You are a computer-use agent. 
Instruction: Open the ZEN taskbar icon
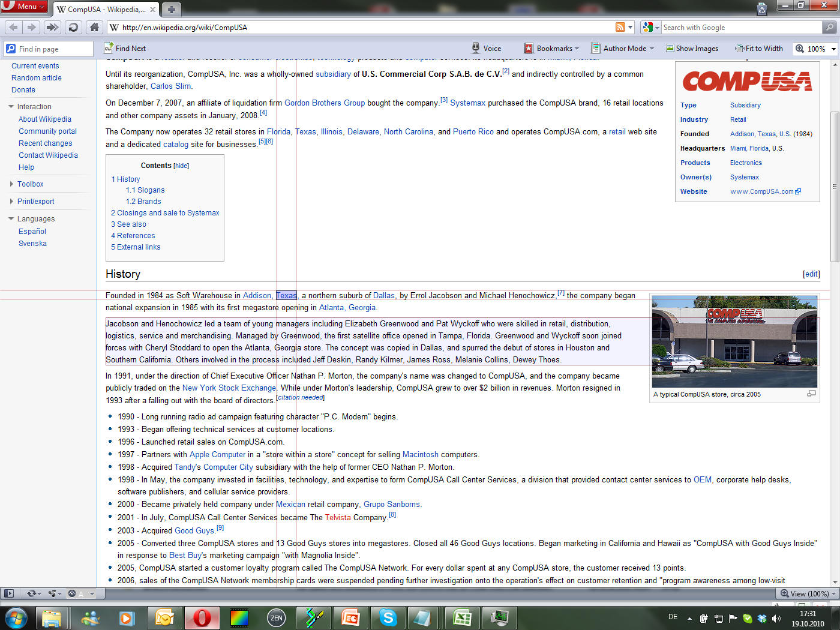tap(277, 618)
